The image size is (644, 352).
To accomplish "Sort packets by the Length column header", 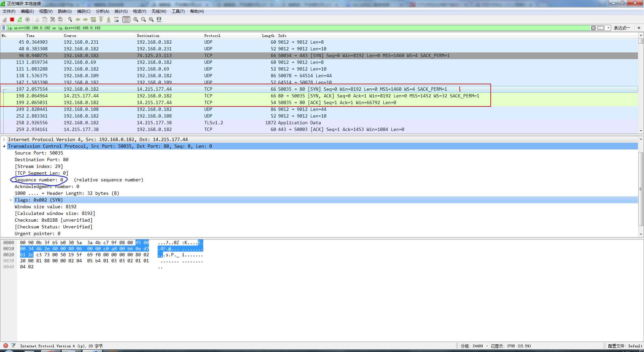I will click(268, 36).
